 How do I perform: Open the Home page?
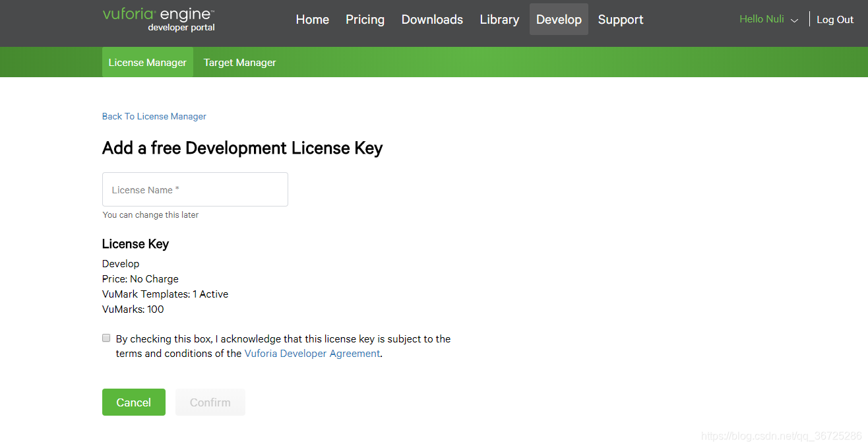click(x=313, y=19)
